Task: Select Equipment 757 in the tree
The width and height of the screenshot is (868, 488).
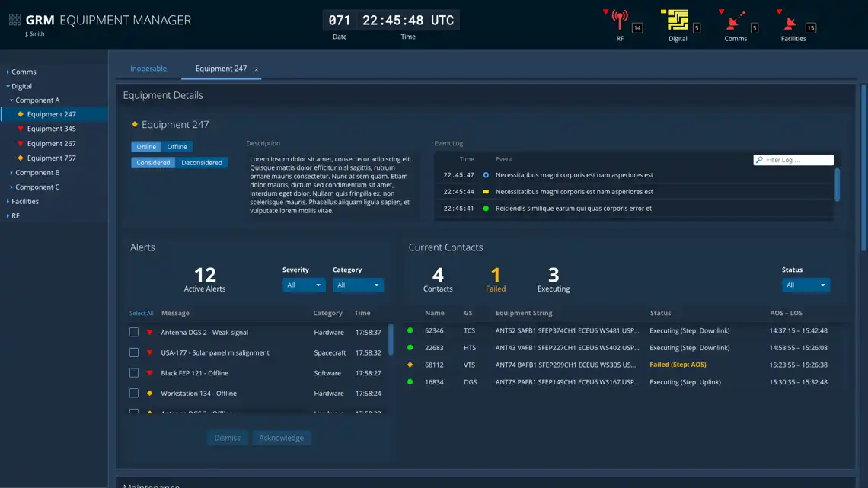Action: (52, 158)
